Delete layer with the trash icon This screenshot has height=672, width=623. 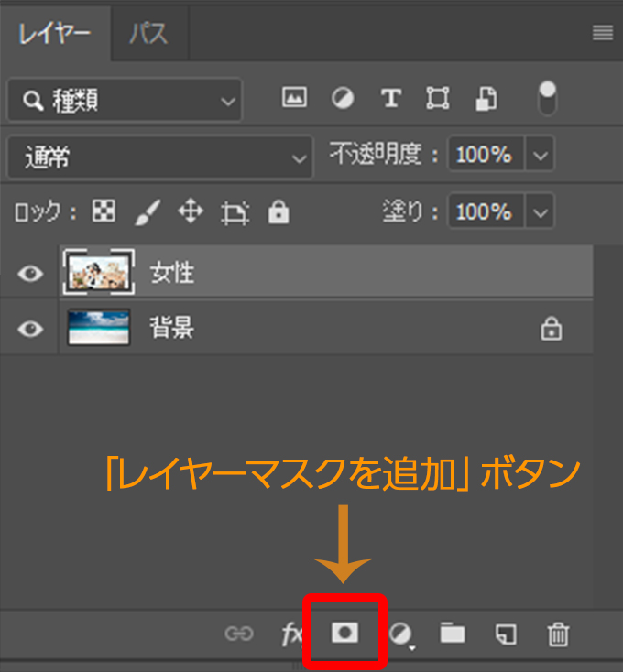pos(558,634)
